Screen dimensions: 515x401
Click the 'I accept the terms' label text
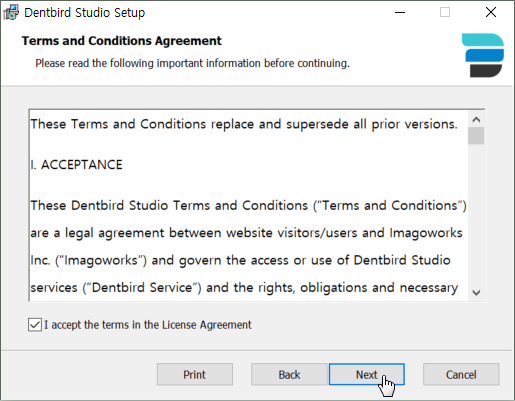pos(148,325)
